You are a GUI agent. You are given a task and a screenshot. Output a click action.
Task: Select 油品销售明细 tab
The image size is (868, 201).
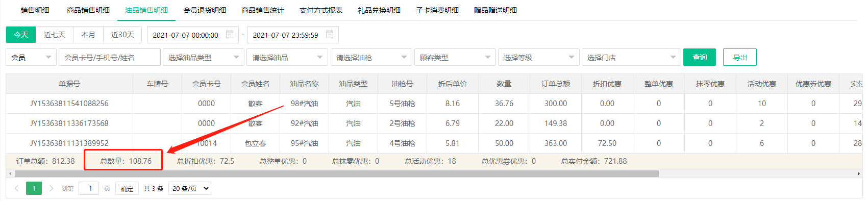click(x=146, y=10)
